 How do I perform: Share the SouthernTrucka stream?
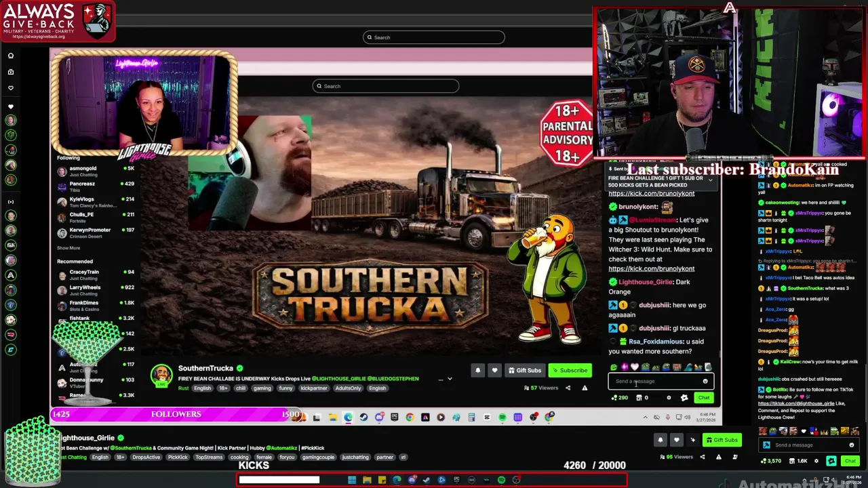[568, 388]
